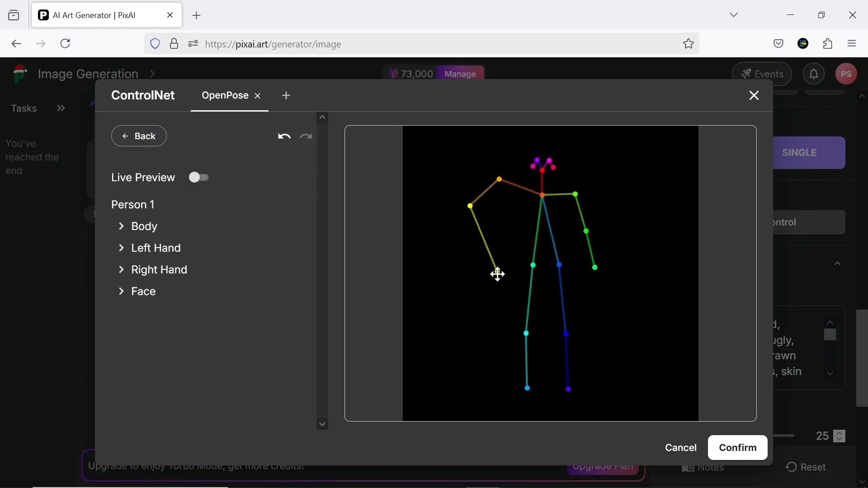This screenshot has width=868, height=488.
Task: Click the Back button
Action: point(139,136)
